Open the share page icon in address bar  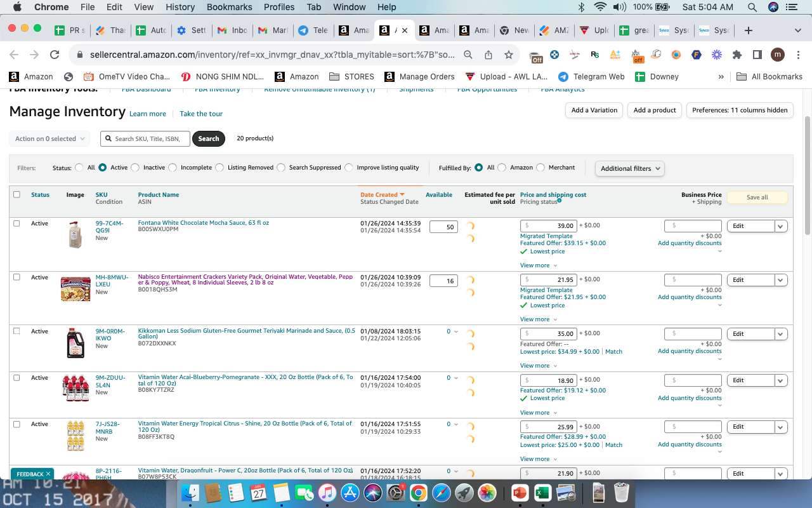(x=488, y=55)
